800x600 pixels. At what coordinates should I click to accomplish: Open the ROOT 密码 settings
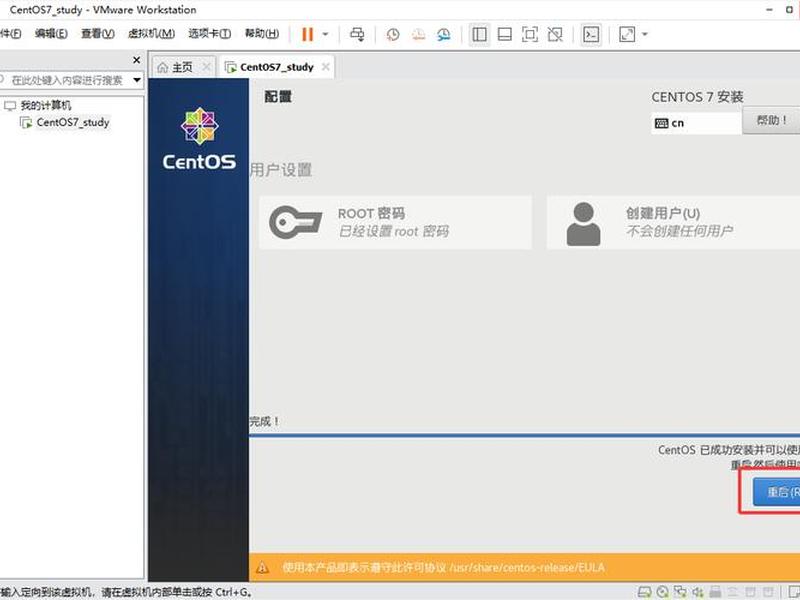(395, 222)
